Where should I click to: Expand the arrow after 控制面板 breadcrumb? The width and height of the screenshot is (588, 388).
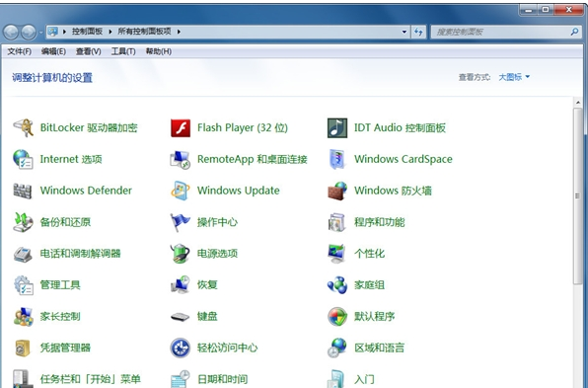tap(110, 32)
